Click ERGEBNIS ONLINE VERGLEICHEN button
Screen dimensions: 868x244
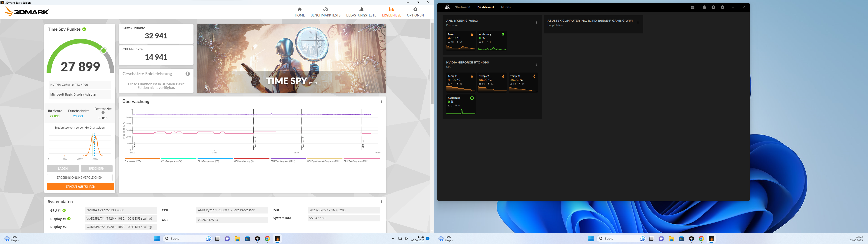point(80,178)
